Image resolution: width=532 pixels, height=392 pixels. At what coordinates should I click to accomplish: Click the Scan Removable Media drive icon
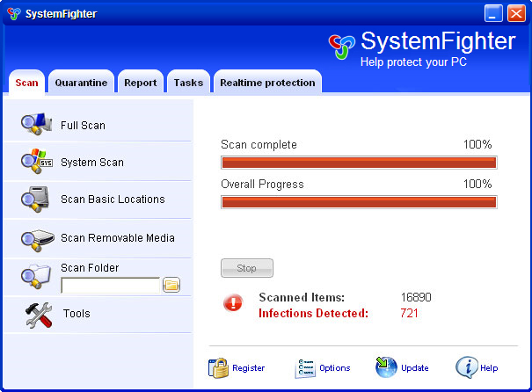point(37,241)
